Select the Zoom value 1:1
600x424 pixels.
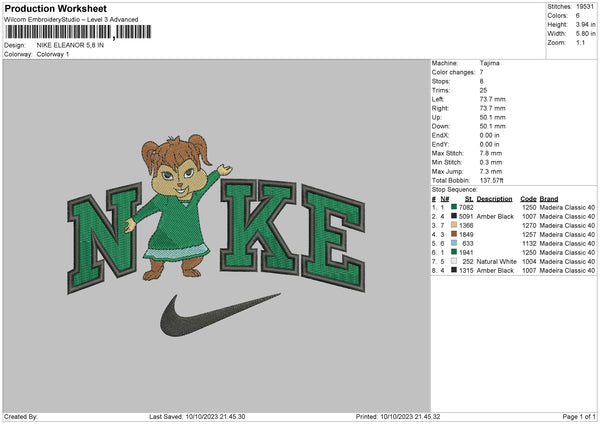580,42
